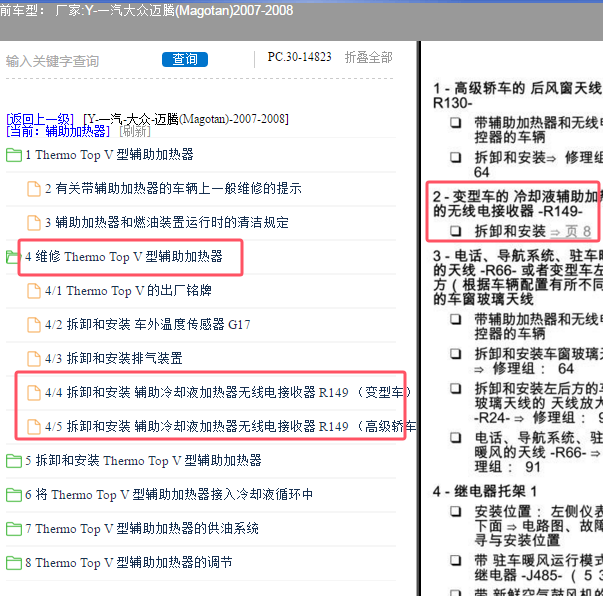Open 4/5 无线电接收器 R149（高级轿车）
The width and height of the screenshot is (603, 596).
(x=230, y=426)
